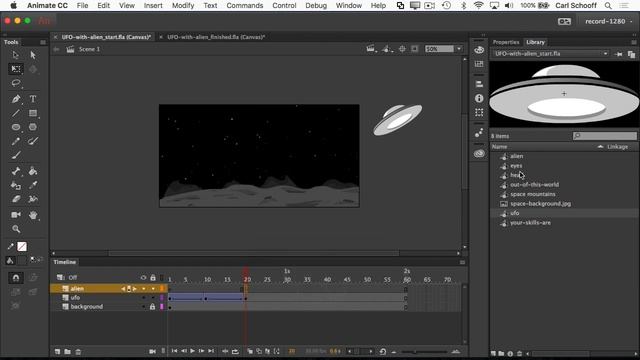Play the timeline animation

[192, 351]
